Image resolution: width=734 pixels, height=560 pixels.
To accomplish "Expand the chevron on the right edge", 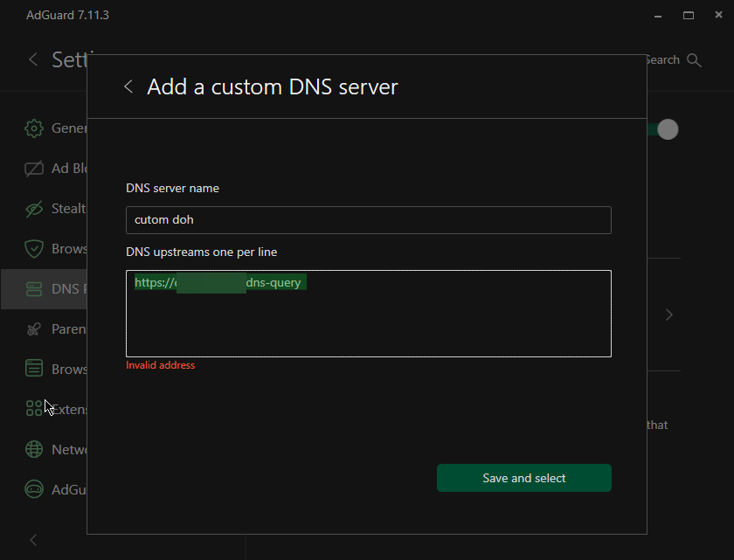I will point(669,315).
